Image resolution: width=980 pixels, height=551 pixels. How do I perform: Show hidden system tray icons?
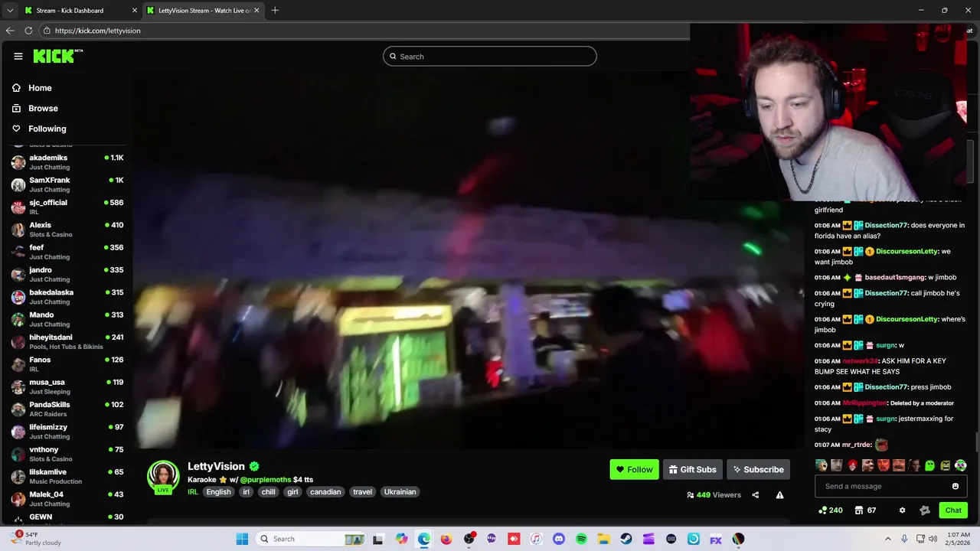click(x=888, y=539)
